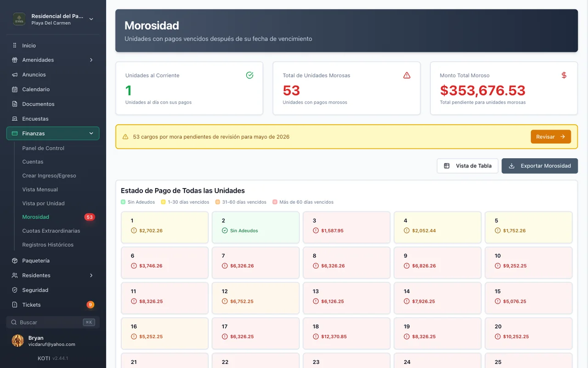Click the Anuncios megaphone icon
The width and height of the screenshot is (588, 368).
click(x=15, y=75)
